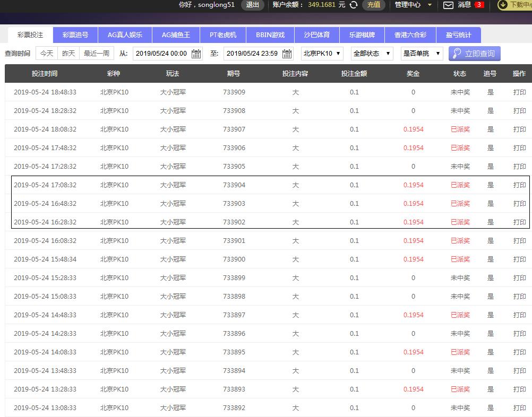Select the 今天 time filter

(x=47, y=54)
